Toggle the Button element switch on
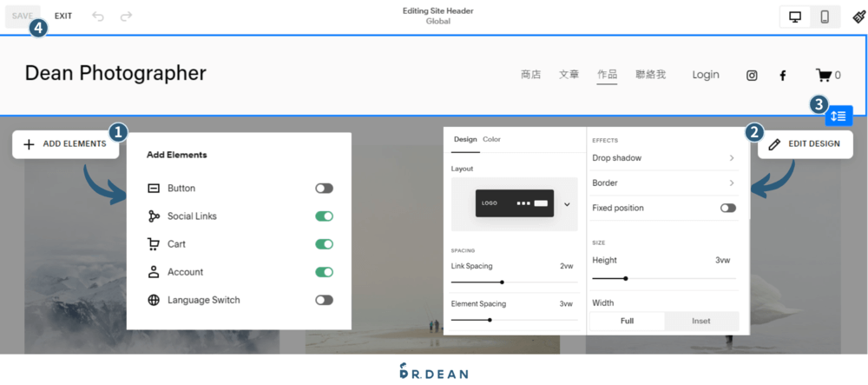 pyautogui.click(x=325, y=189)
